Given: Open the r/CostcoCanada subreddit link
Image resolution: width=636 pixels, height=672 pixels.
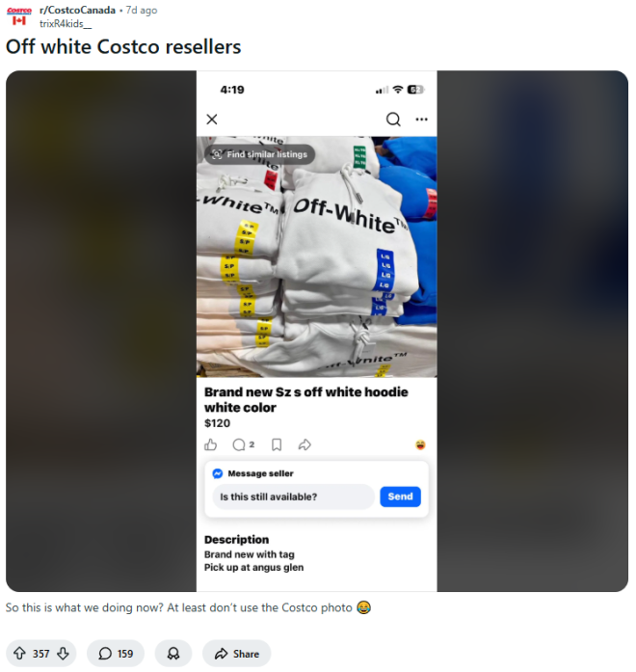Looking at the screenshot, I should pyautogui.click(x=77, y=10).
